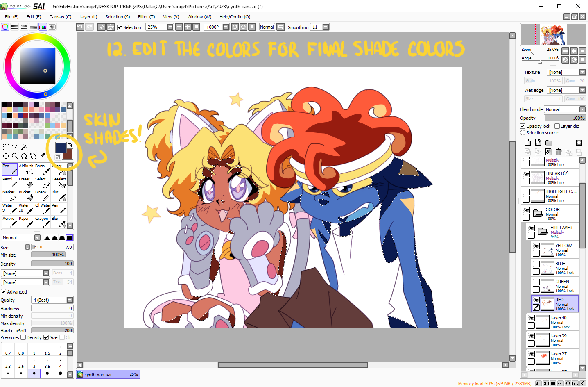This screenshot has width=588, height=387.
Task: Select the YELLOW layer
Action: [563, 250]
